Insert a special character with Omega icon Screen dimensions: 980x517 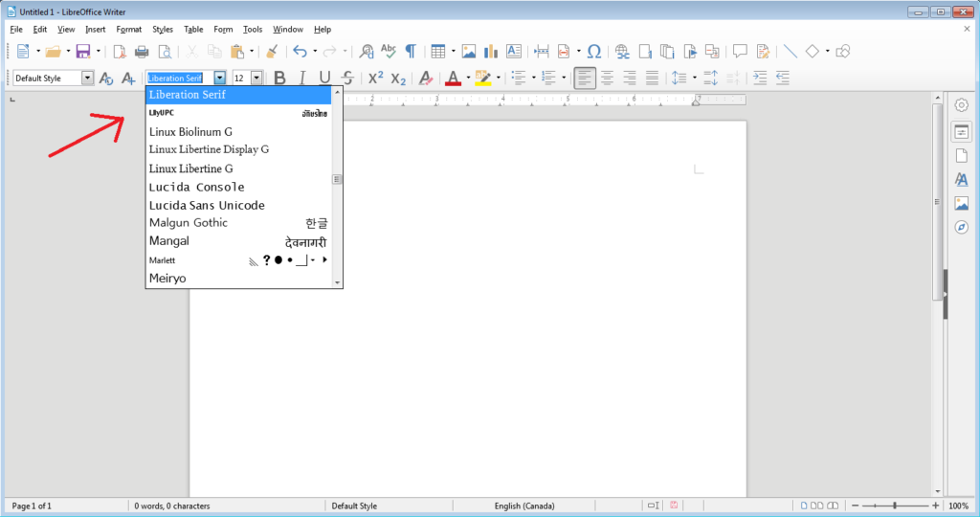pyautogui.click(x=593, y=52)
